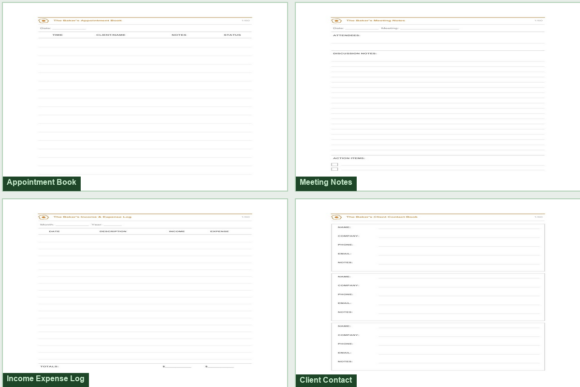
Task: Open the Meeting Notes template thumbnail
Action: tap(438, 97)
